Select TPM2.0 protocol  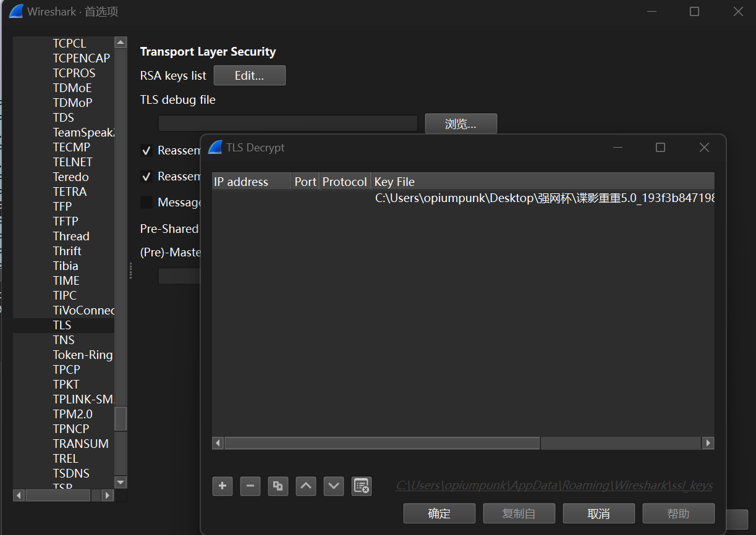[x=73, y=414]
